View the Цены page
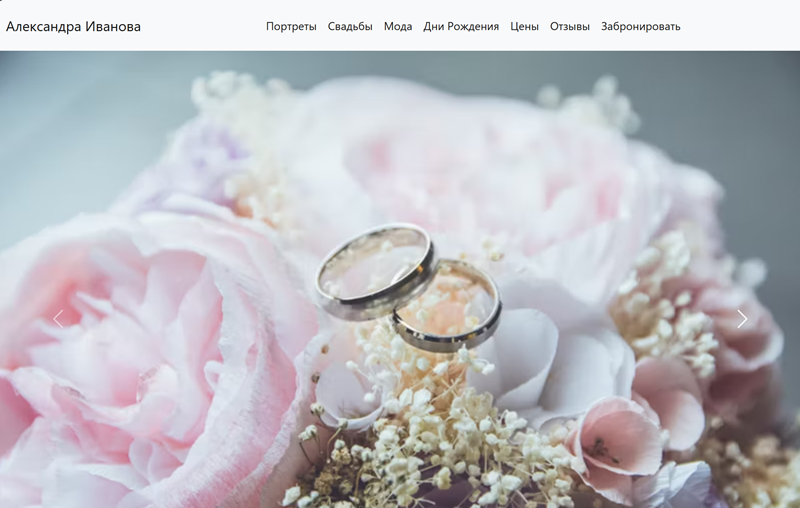 tap(524, 27)
